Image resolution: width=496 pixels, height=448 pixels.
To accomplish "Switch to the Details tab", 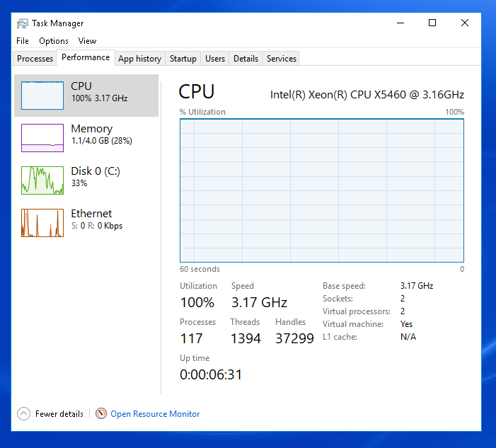I will pyautogui.click(x=246, y=59).
